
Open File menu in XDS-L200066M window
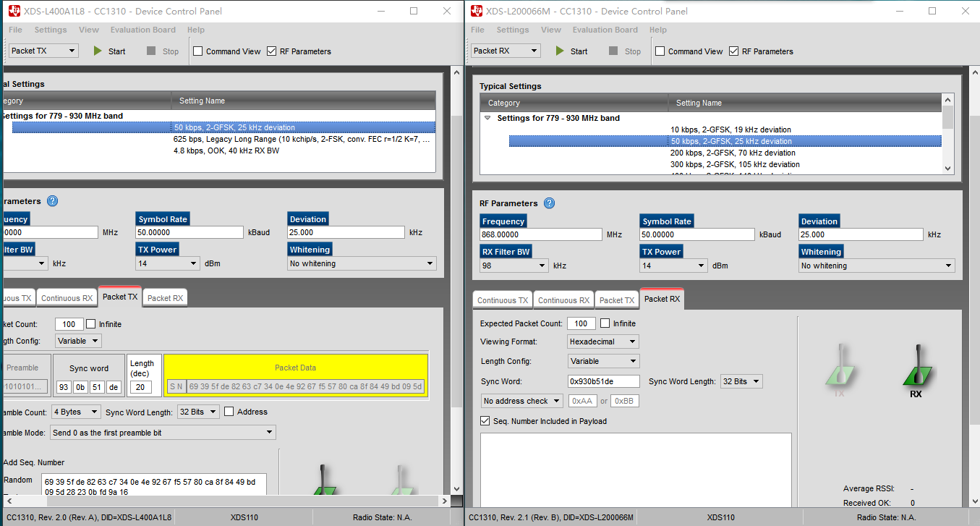click(x=477, y=30)
